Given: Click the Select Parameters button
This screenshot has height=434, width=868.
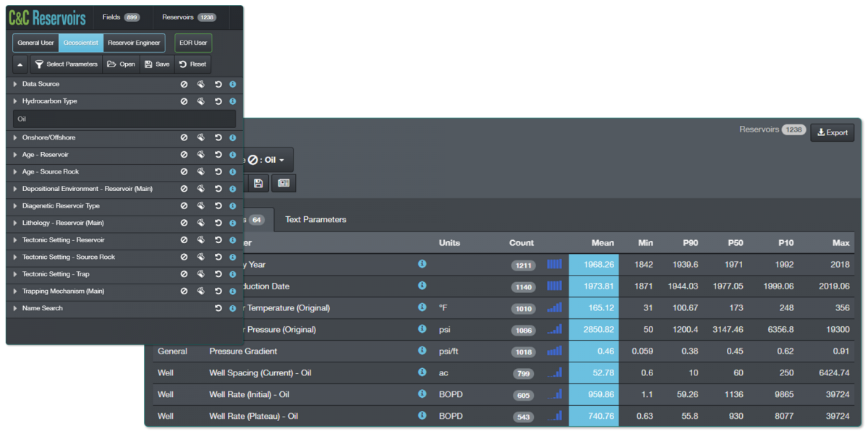Looking at the screenshot, I should [x=66, y=64].
